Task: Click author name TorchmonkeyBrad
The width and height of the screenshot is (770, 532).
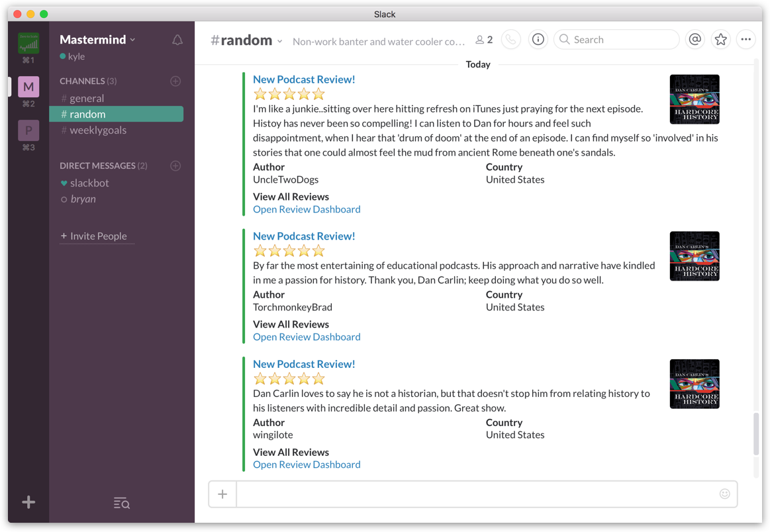Action: 293,307
